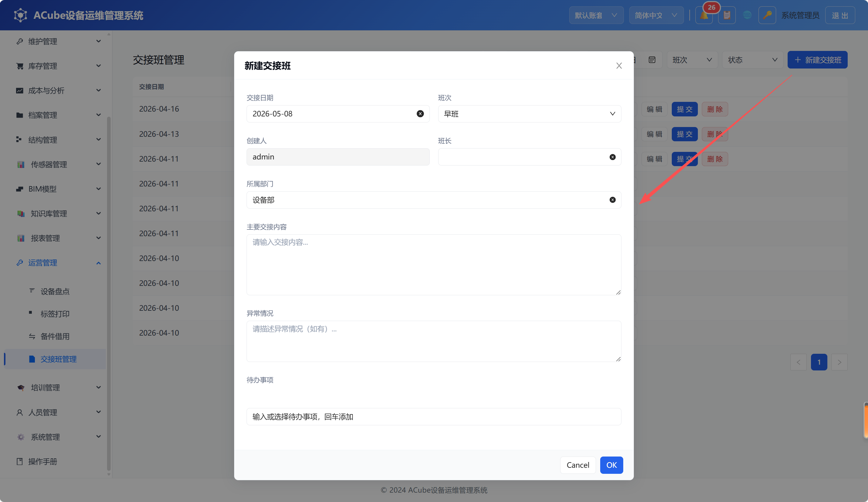Select page 1 in pagination
This screenshot has width=868, height=502.
point(819,362)
